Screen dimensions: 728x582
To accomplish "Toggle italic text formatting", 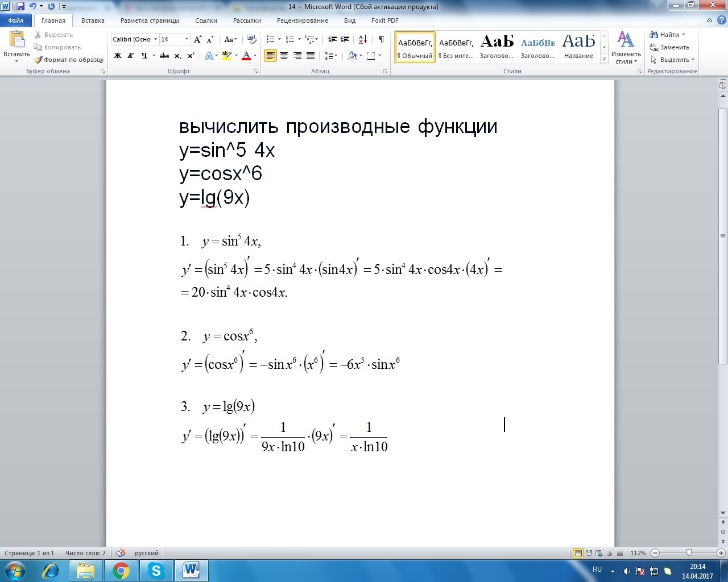I will click(131, 56).
